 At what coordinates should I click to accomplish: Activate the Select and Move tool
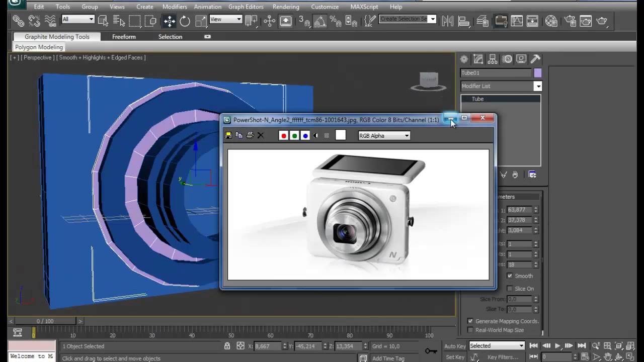point(169,21)
